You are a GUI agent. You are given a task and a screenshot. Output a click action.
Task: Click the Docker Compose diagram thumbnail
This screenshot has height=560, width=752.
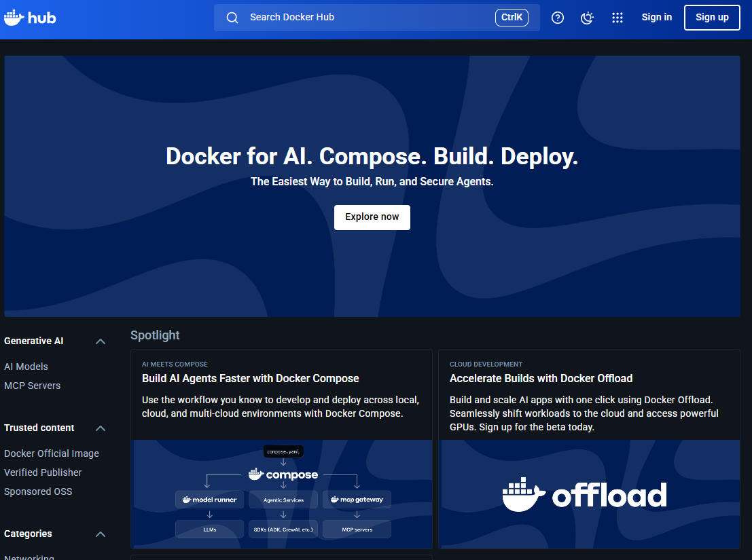click(282, 494)
